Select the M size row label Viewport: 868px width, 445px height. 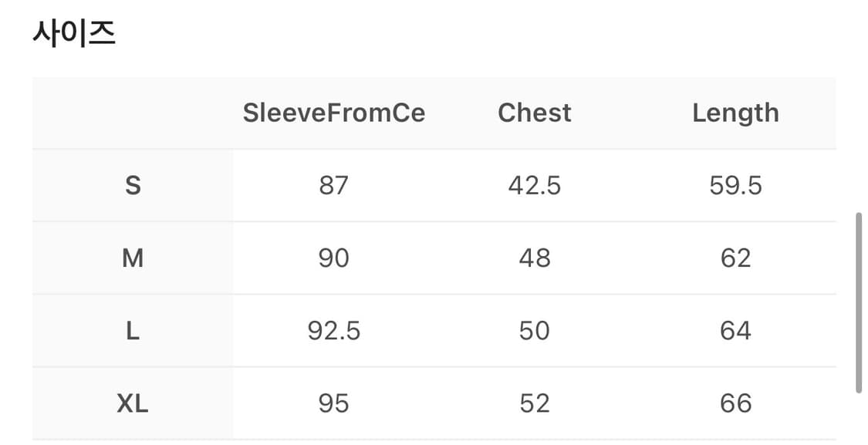tap(133, 258)
